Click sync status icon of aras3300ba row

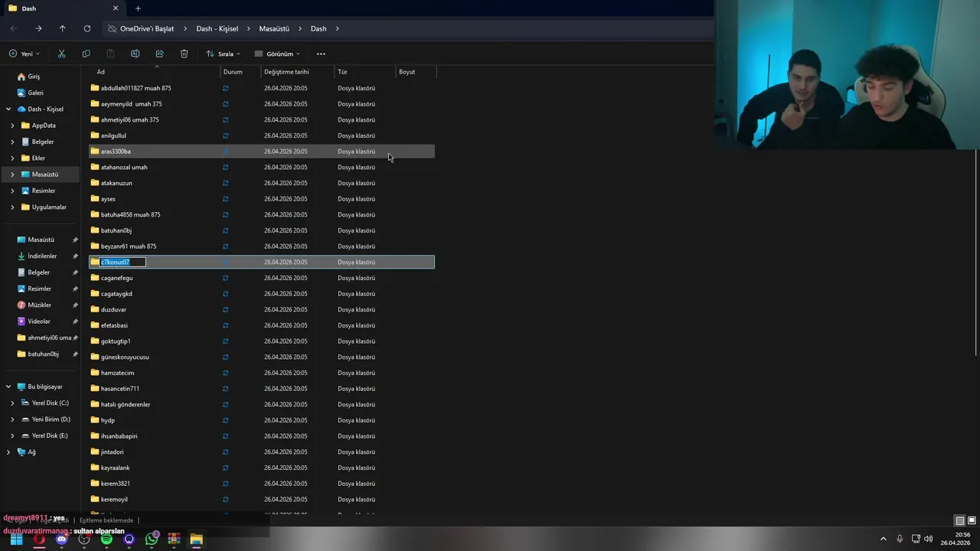click(225, 152)
